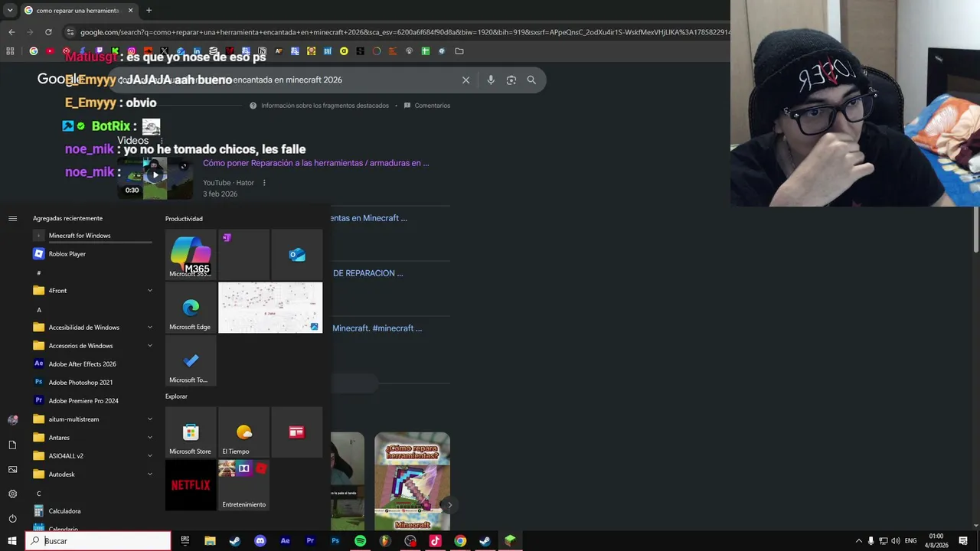Launch the Microsoft Edge tile

[191, 308]
